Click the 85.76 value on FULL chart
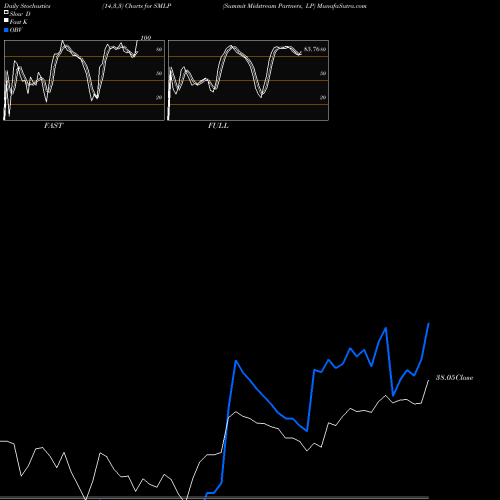 [x=312, y=49]
